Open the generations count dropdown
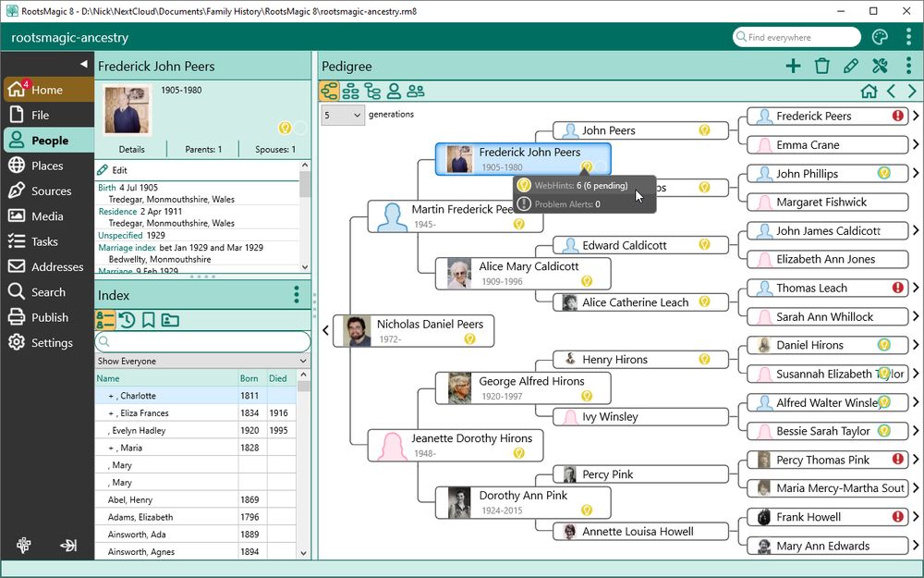 343,115
